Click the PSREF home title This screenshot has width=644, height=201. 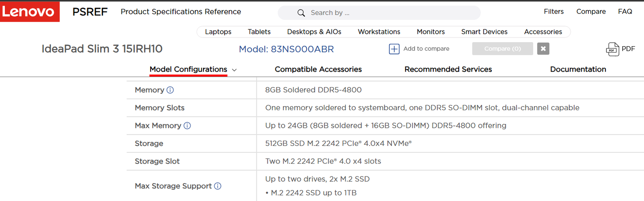pyautogui.click(x=90, y=12)
